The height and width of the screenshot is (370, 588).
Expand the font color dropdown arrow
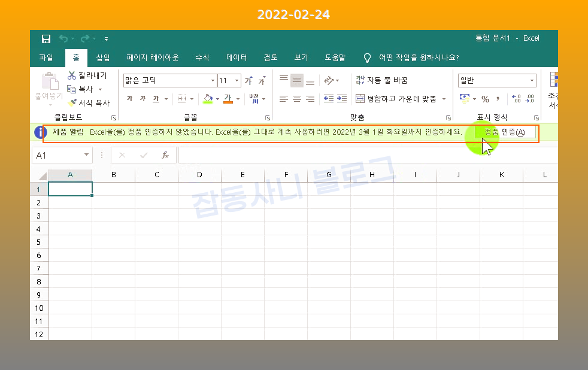238,99
